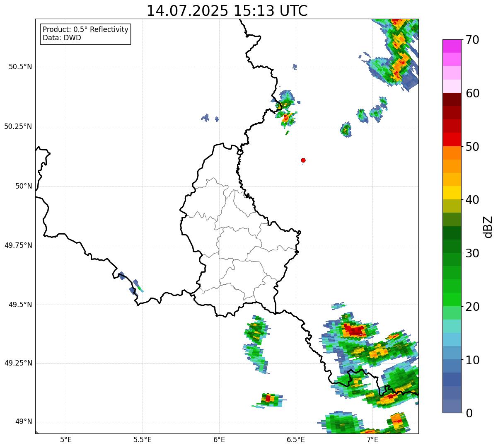This screenshot has height=448, width=498.
Task: Click the bright green colorbar segment above 20
Action: [x=452, y=300]
